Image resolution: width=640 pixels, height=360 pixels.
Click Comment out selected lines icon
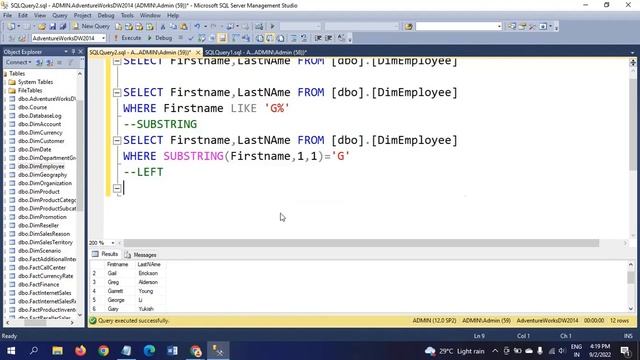point(293,38)
